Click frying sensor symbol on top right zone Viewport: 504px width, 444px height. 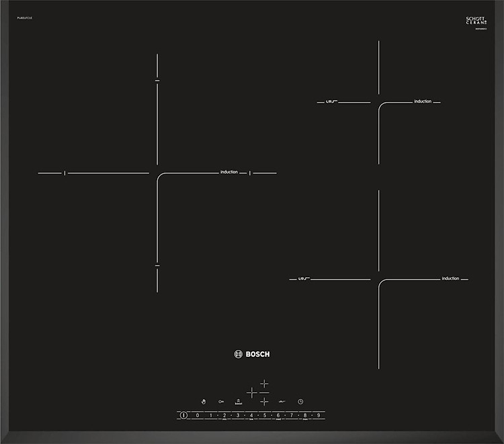(x=331, y=102)
